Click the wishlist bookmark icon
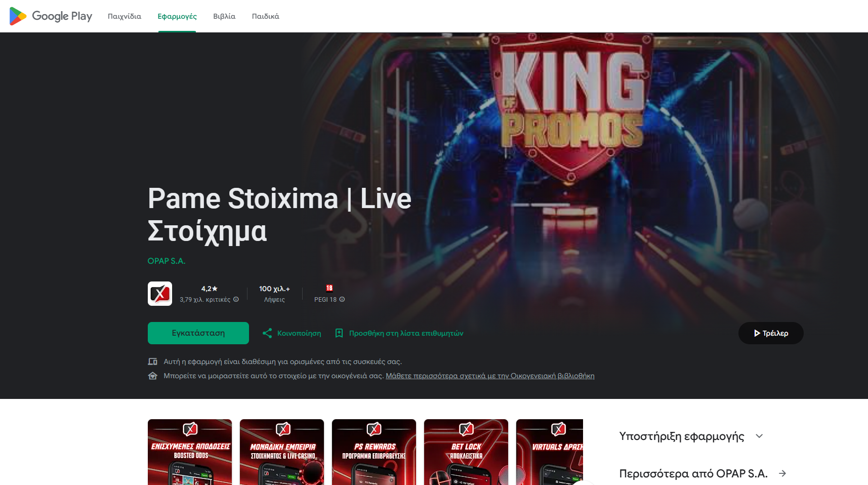This screenshot has height=485, width=868. click(x=339, y=333)
